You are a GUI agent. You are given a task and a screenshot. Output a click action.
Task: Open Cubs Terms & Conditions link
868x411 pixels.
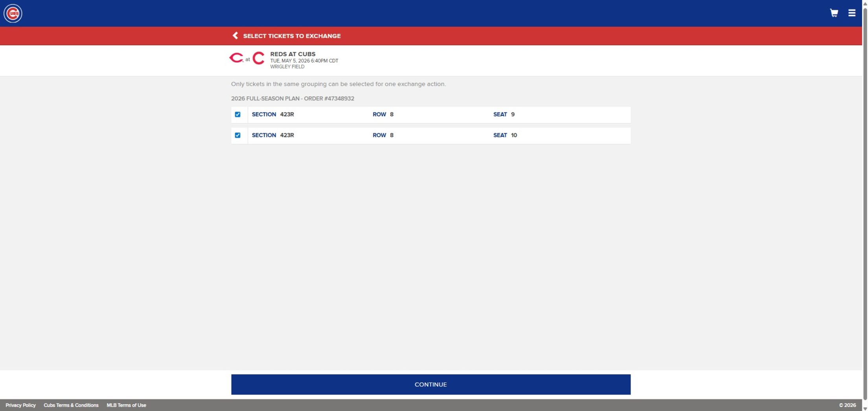pyautogui.click(x=71, y=405)
